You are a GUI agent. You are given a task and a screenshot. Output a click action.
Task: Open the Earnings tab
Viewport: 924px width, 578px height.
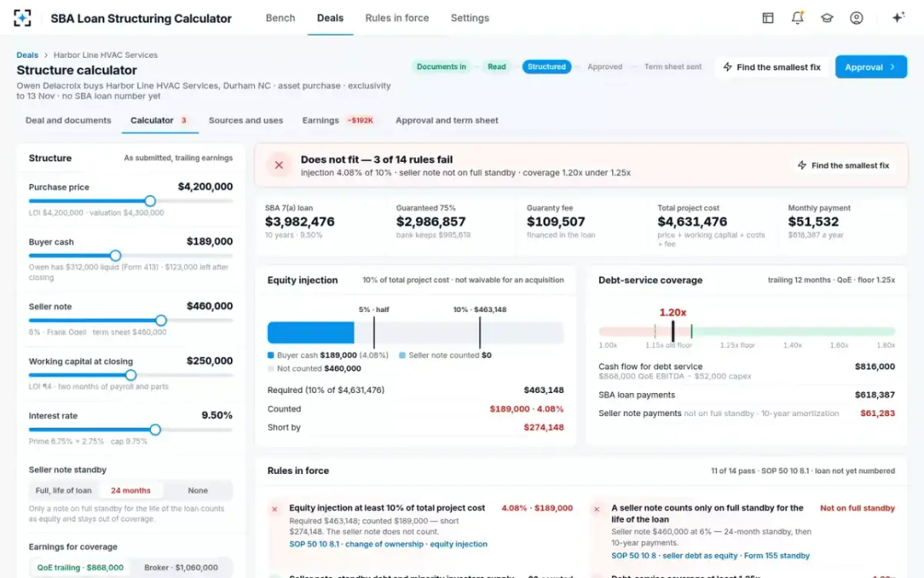[339, 120]
